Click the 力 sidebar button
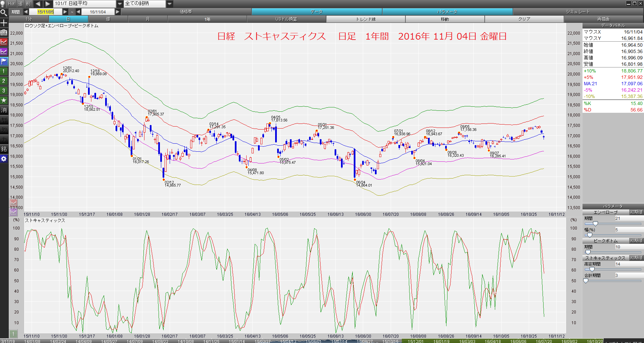The image size is (644, 343). point(4,139)
